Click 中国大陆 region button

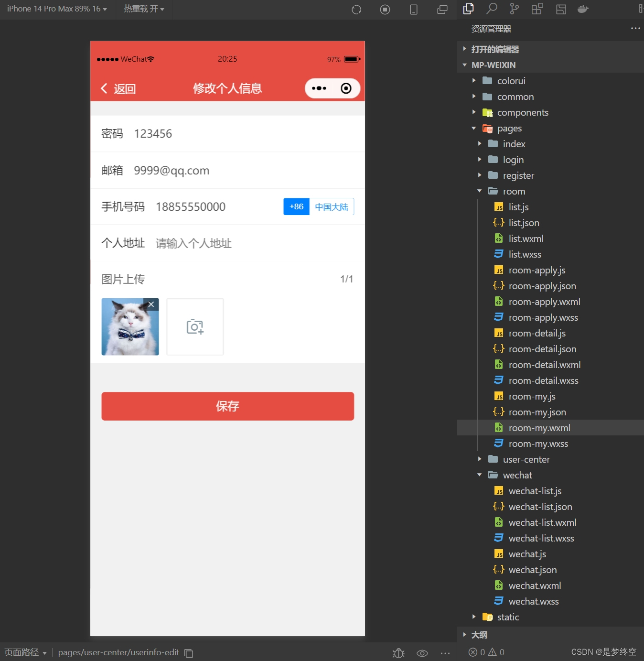pyautogui.click(x=332, y=206)
